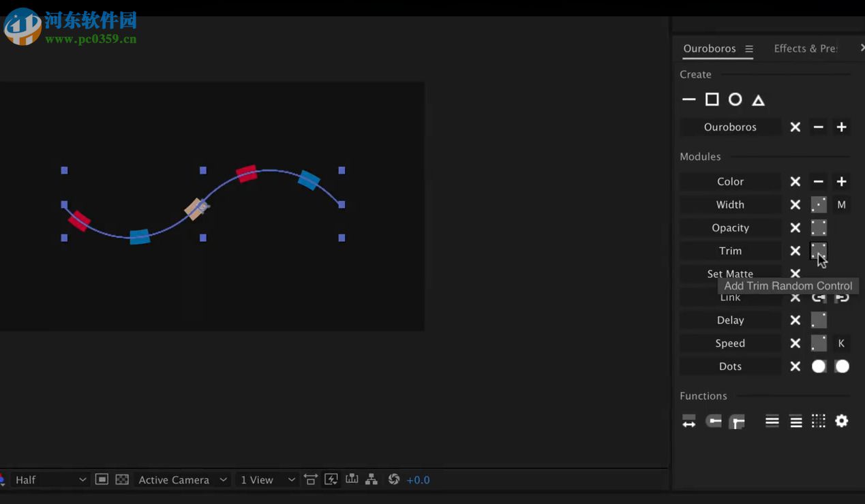
Task: Click the +0.0 exposure value
Action: tap(418, 480)
